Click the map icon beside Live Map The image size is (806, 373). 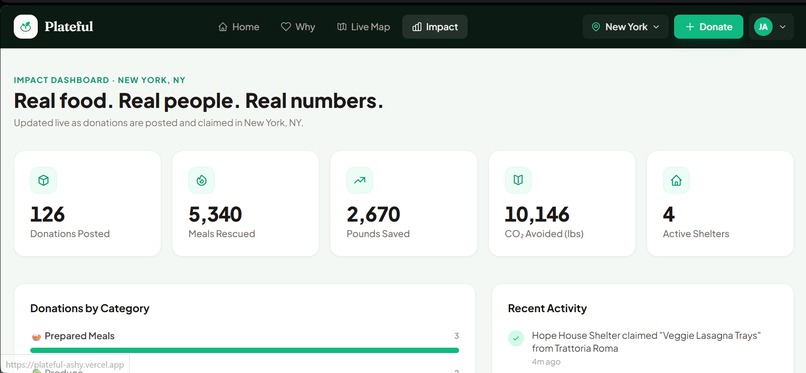342,27
